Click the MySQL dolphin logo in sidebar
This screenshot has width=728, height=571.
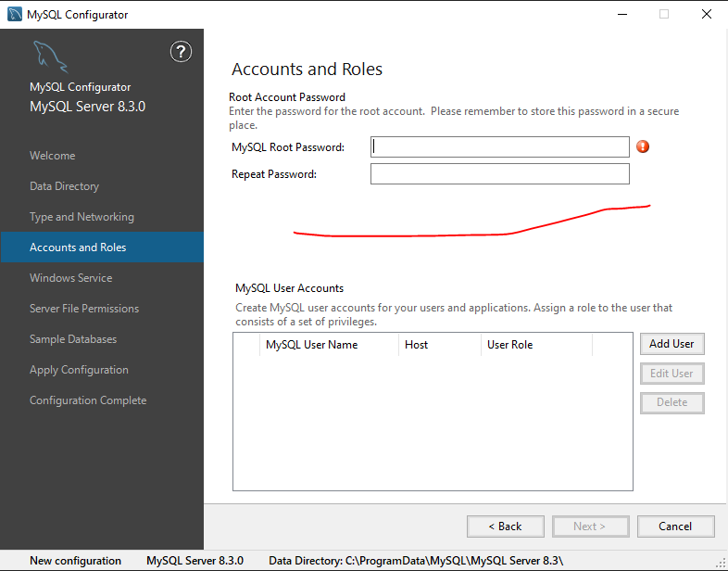[x=51, y=57]
